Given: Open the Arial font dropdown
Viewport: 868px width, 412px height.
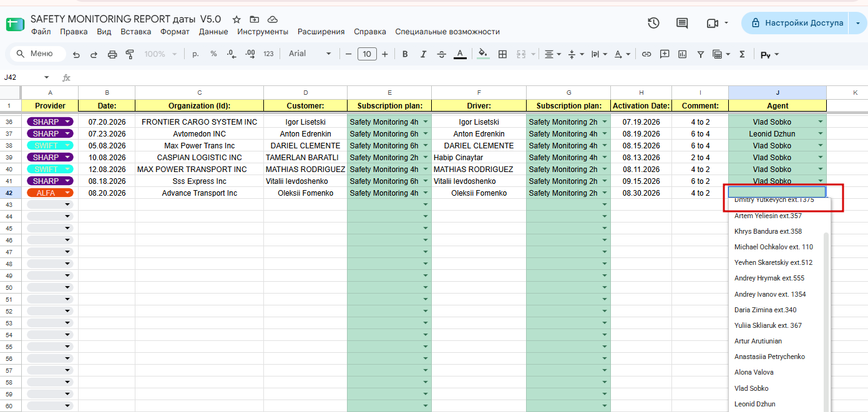Looking at the screenshot, I should tap(310, 54).
